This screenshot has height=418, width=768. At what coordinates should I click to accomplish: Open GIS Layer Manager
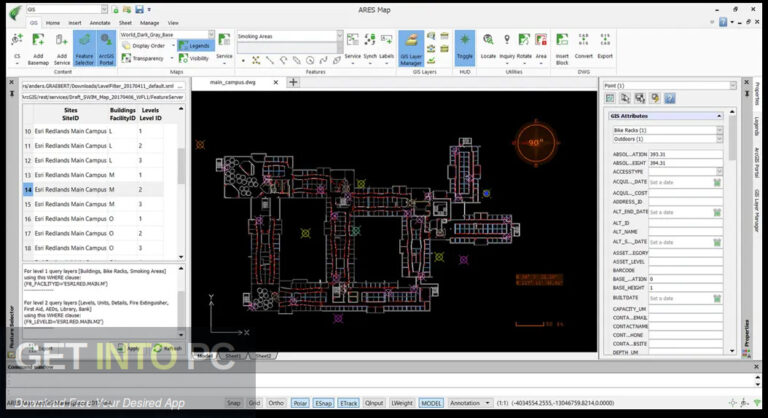click(411, 49)
